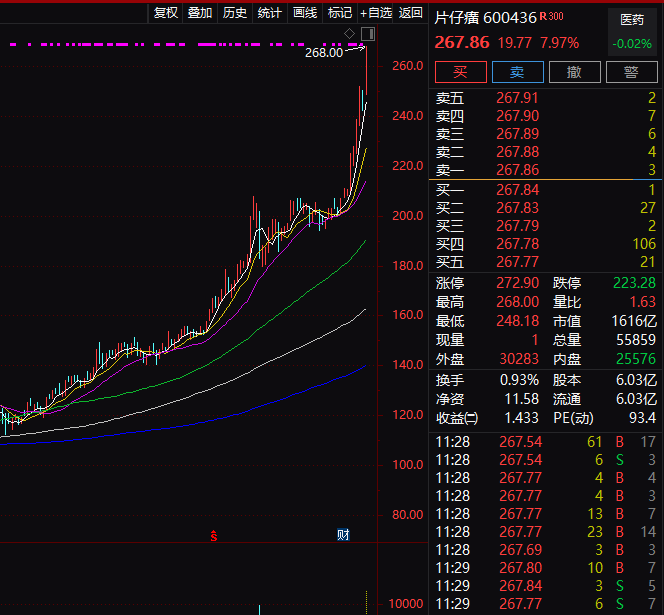
Task: Activate the 画线 drawing tool
Action: [304, 13]
